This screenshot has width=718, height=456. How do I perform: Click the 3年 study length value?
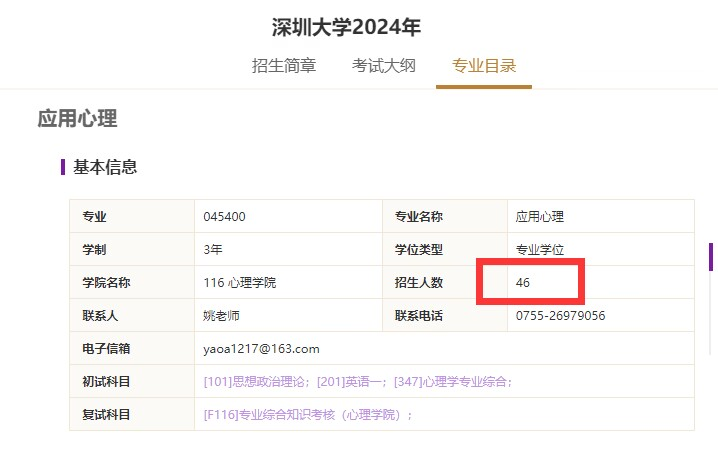213,250
